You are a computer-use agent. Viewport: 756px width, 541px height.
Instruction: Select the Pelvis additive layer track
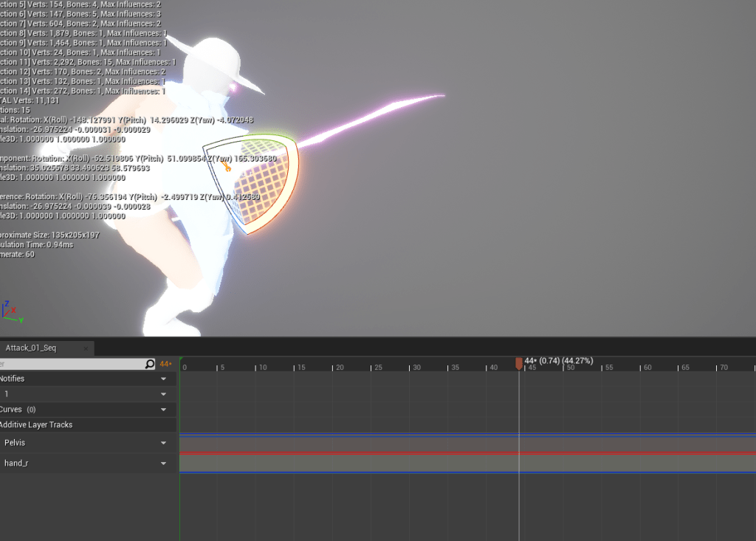coord(15,444)
